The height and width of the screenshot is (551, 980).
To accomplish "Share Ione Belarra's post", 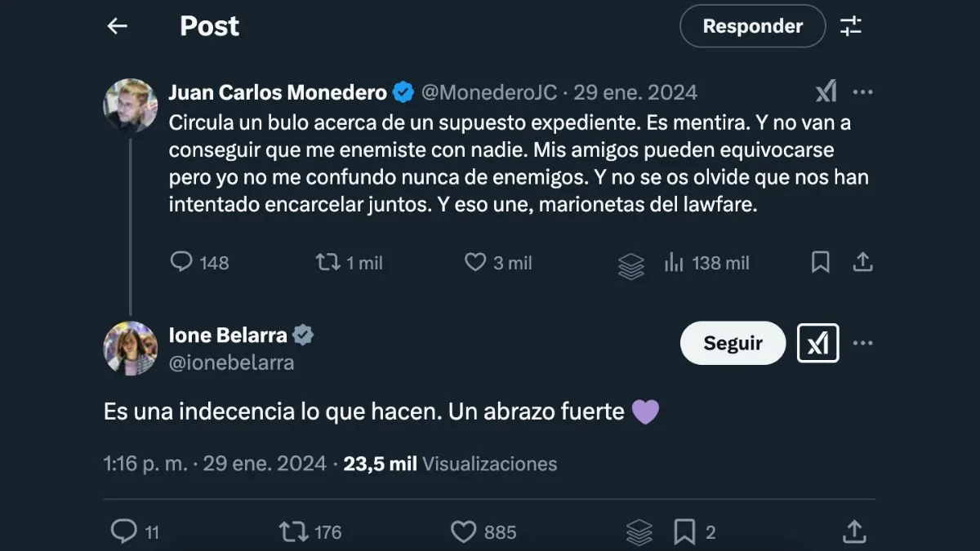I will 854,532.
